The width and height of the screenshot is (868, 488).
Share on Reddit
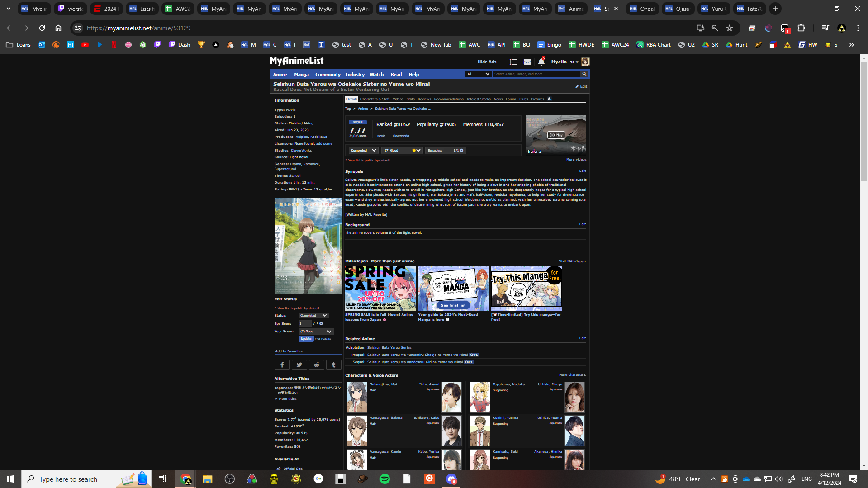click(x=317, y=365)
